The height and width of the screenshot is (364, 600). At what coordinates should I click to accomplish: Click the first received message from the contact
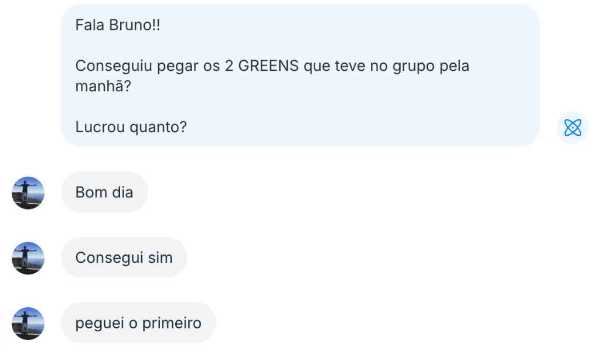[x=104, y=192]
